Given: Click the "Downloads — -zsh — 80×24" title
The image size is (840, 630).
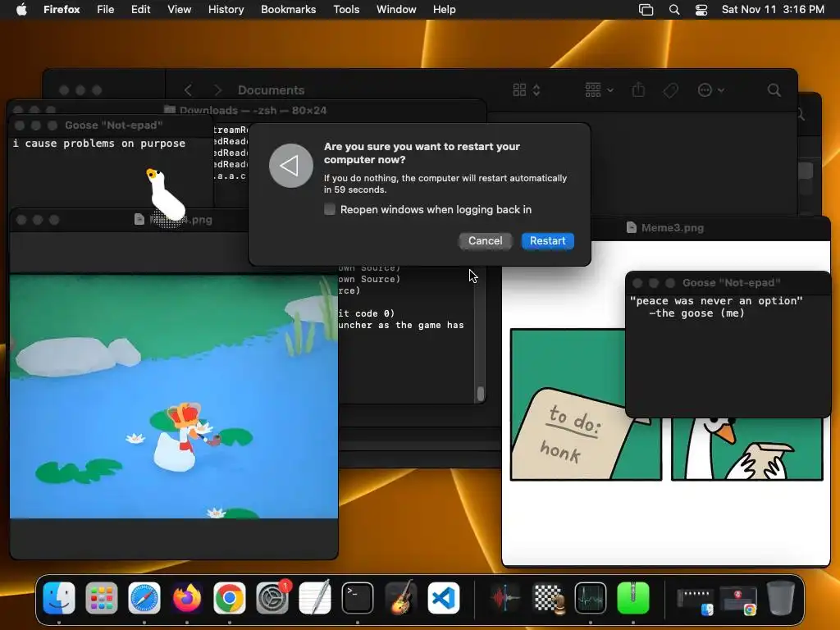Looking at the screenshot, I should pyautogui.click(x=253, y=111).
